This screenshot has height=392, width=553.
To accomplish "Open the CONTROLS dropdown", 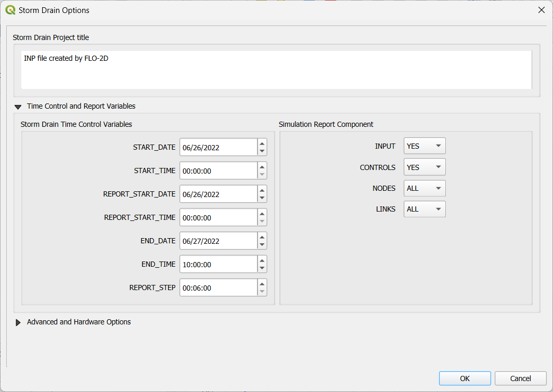I will click(x=425, y=167).
